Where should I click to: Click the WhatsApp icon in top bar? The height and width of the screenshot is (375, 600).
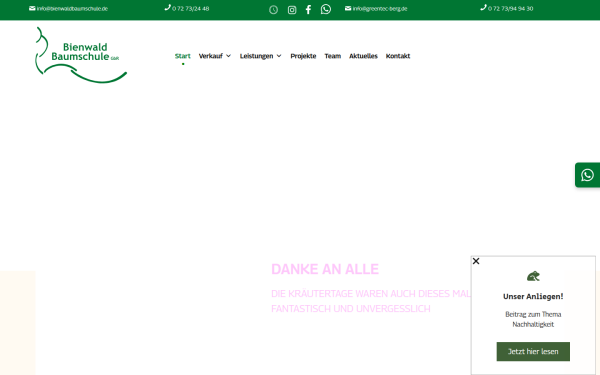[x=326, y=9]
